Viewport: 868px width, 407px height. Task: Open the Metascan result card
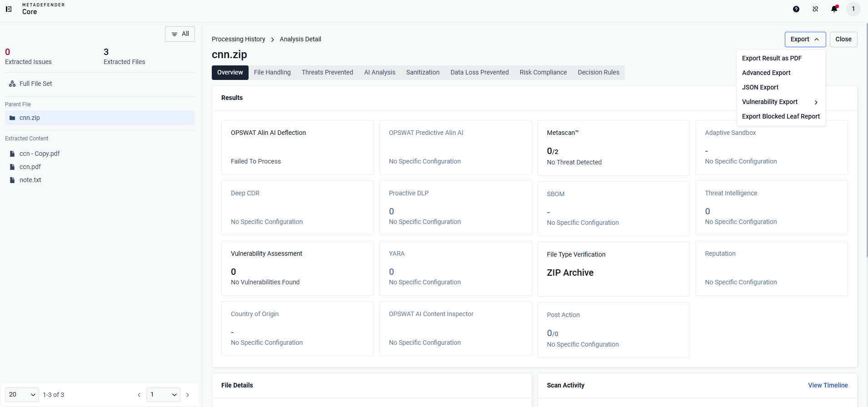click(614, 148)
